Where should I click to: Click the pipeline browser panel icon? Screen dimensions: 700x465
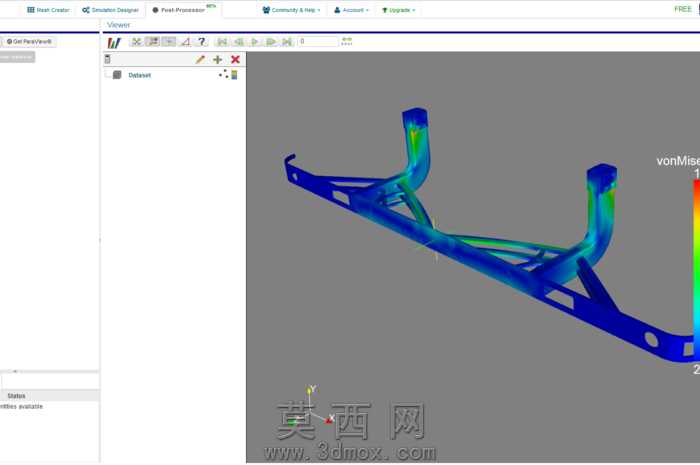click(108, 59)
